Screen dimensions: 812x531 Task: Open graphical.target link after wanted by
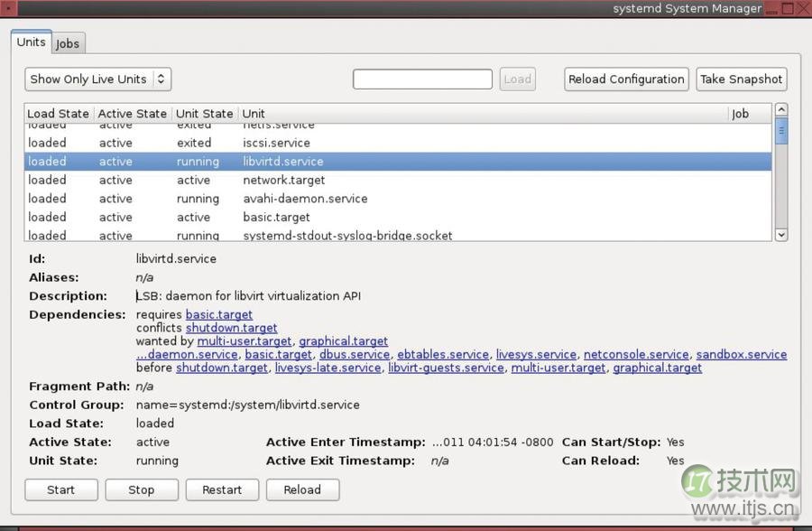pos(344,341)
